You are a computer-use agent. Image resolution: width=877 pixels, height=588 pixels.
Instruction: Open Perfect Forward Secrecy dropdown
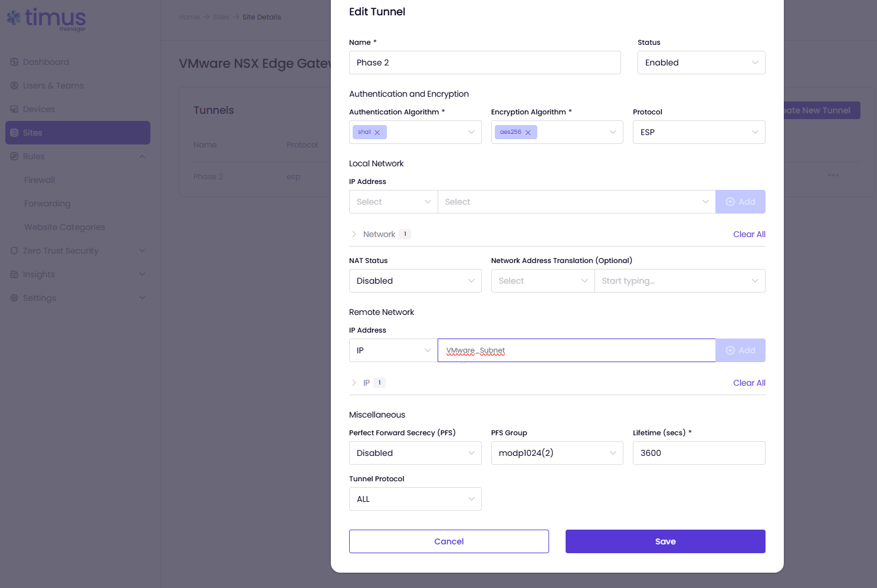point(415,453)
